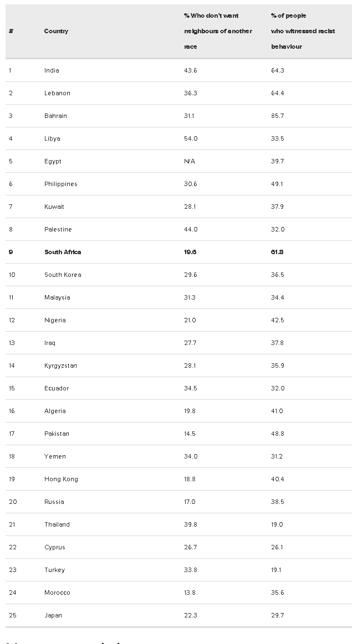
Task: Select the India country cell
Action: [x=52, y=71]
